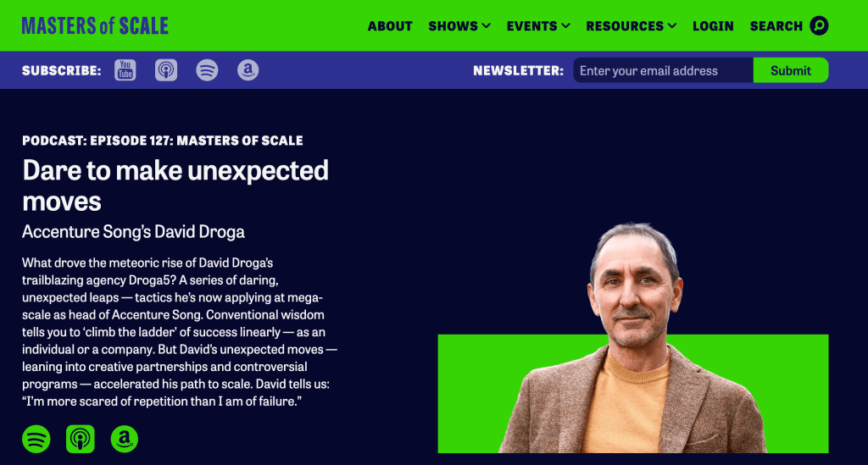Go to the Login page
The image size is (868, 465).
713,26
